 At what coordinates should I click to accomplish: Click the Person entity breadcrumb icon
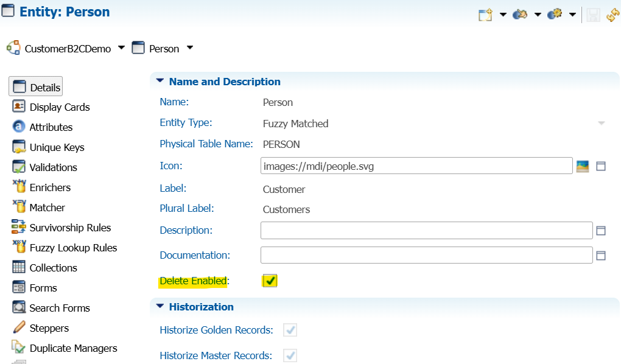[138, 47]
